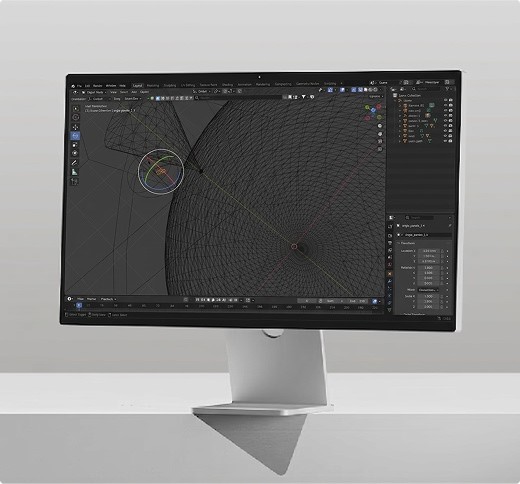Collapse the Transform panel
The image size is (520, 484).
[407, 243]
